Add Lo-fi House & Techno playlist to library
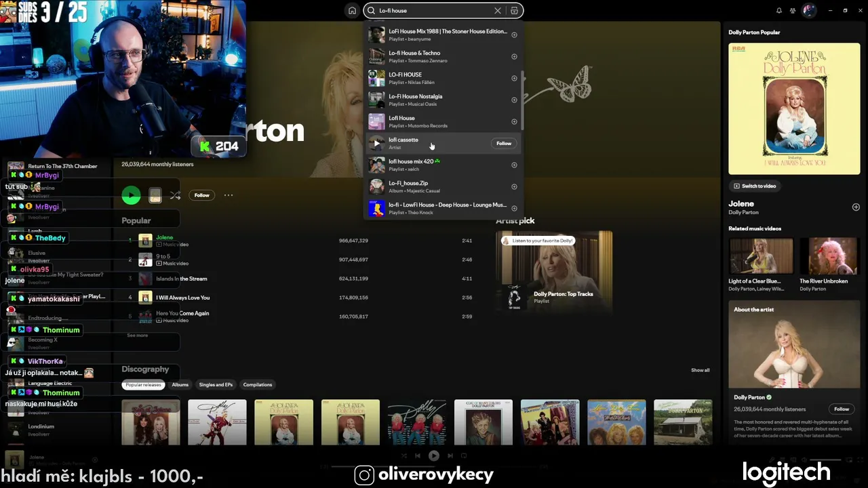 tap(514, 57)
